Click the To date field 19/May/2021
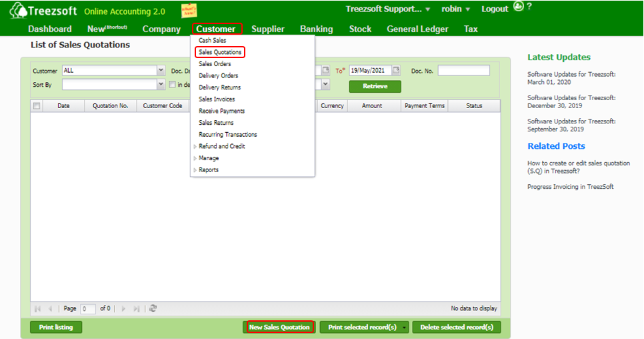Viewport: 644px width, 339px height. tap(370, 71)
